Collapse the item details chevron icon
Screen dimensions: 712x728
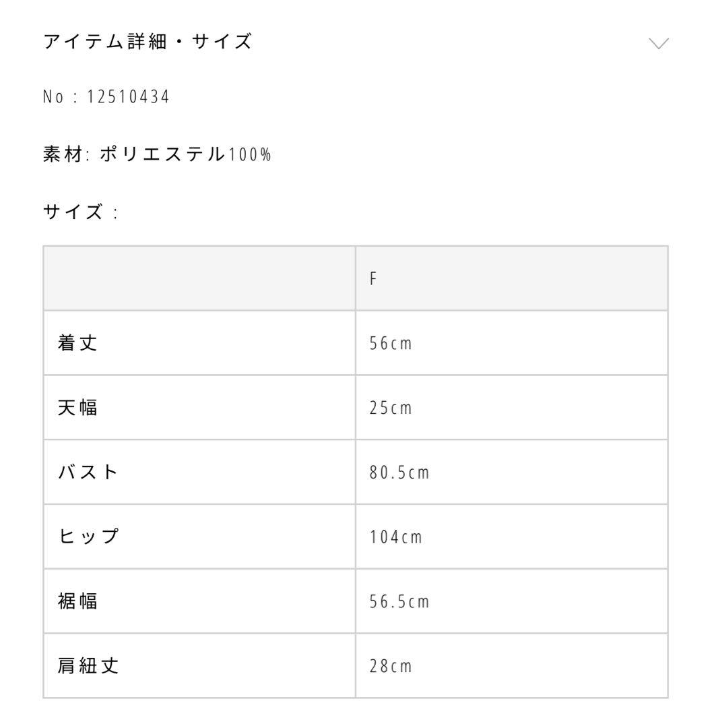click(658, 44)
